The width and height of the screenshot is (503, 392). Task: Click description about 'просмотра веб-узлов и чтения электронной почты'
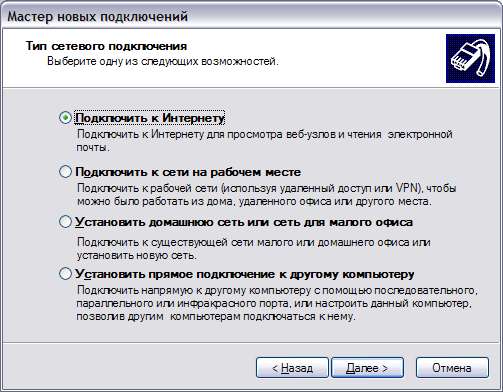(x=265, y=141)
